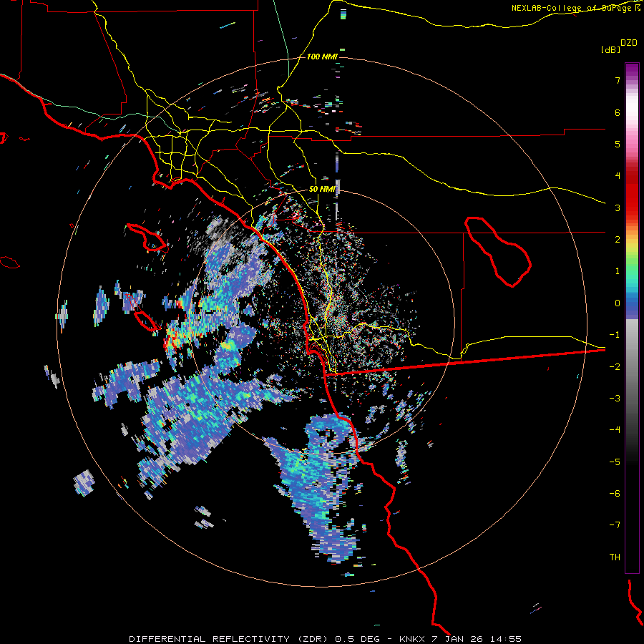Click the -2 value on color scale
The width and height of the screenshot is (644, 644).
615,367
